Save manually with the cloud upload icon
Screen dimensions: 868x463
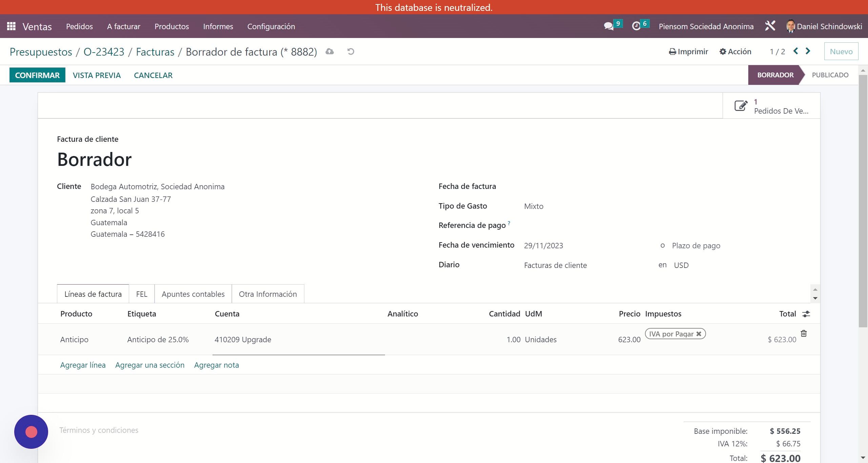click(x=329, y=52)
